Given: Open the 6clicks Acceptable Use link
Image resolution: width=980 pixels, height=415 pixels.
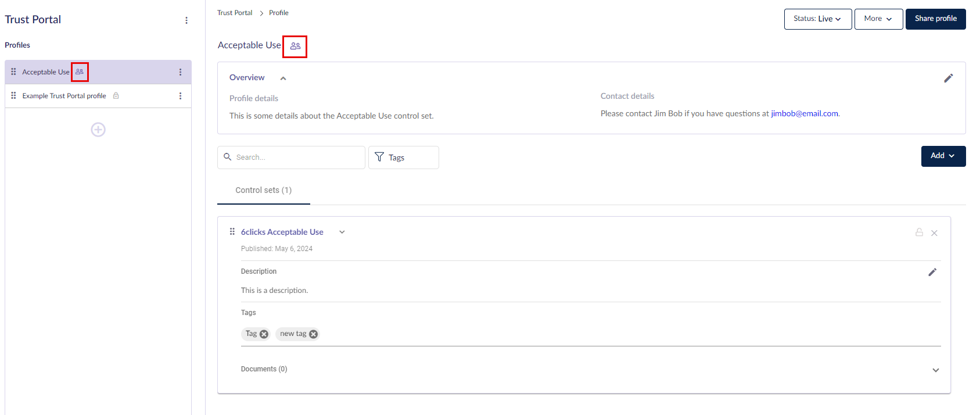Looking at the screenshot, I should click(282, 232).
